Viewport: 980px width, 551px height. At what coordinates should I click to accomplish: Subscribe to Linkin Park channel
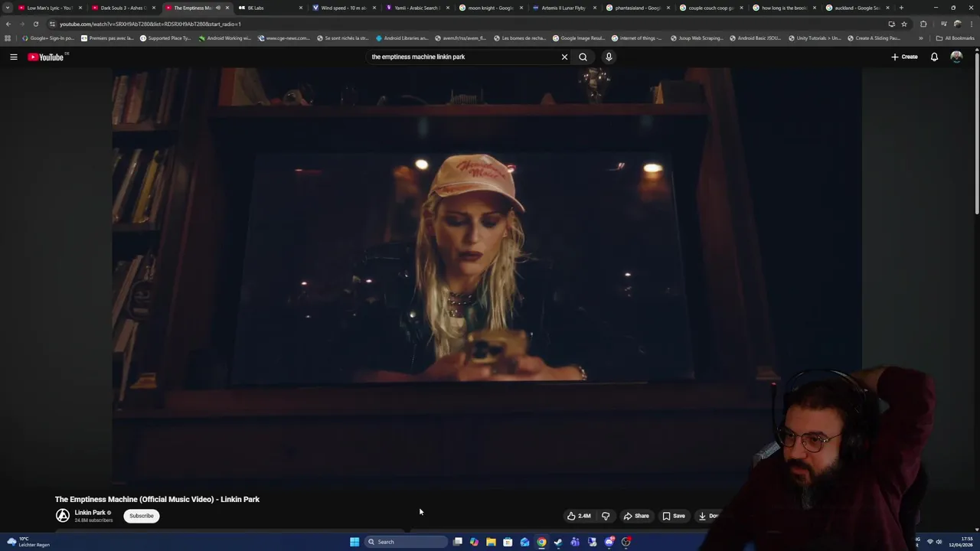coord(142,516)
